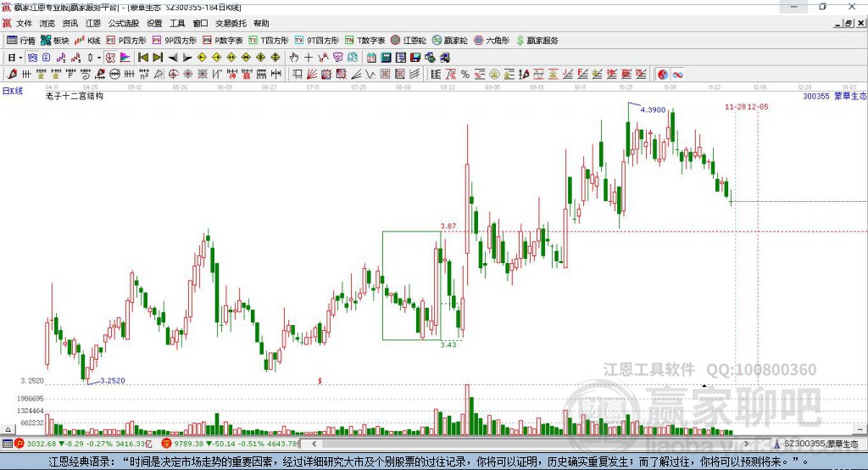The width and height of the screenshot is (868, 470).
Task: Open 赢家服务 with dollar icon
Action: [x=537, y=41]
